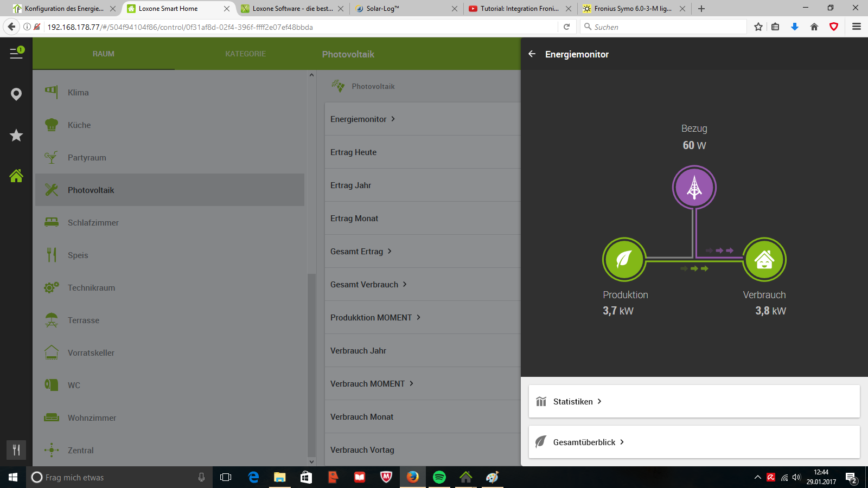The image size is (868, 488).
Task: Open favorites star in sidebar
Action: (x=16, y=135)
